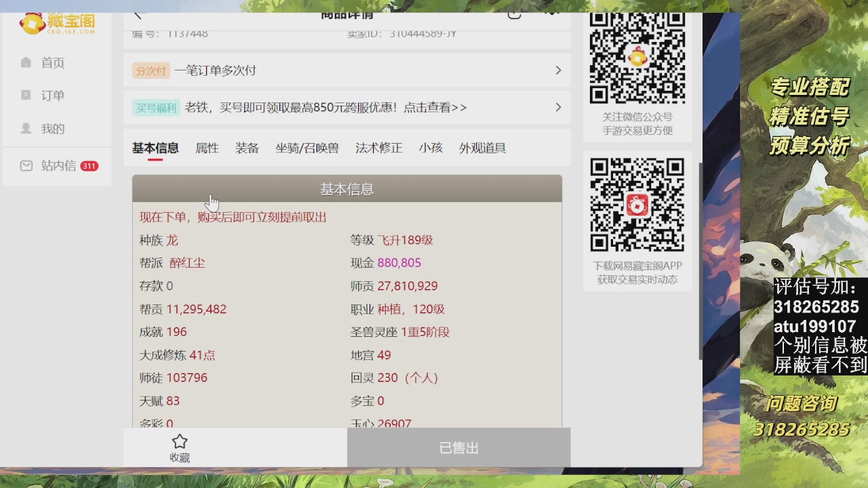Screen dimensions: 868x488
Task: Click the 已售出 sold-out button
Action: coord(458,447)
